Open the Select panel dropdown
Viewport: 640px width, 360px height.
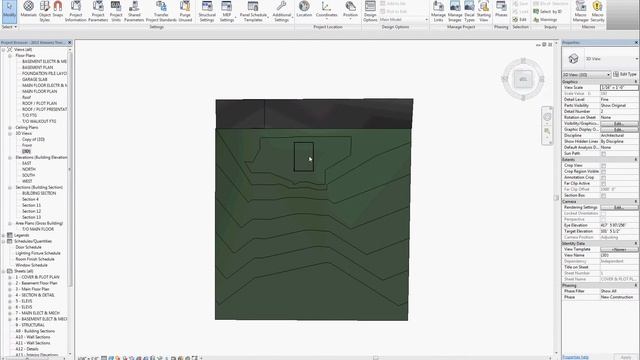[x=9, y=27]
